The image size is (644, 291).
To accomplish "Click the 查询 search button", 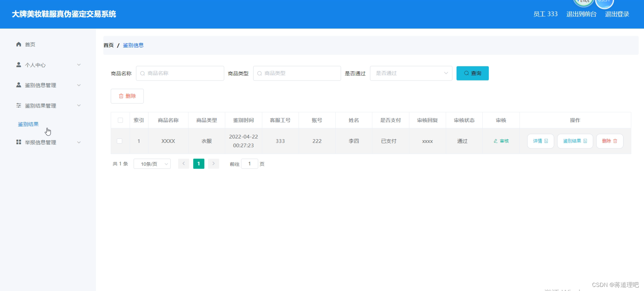I will click(472, 73).
